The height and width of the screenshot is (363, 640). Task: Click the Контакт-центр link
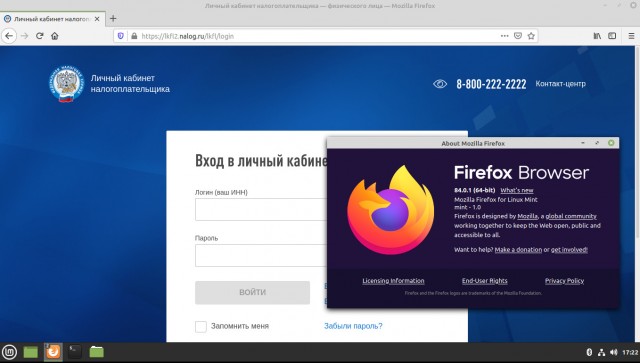[x=560, y=84]
